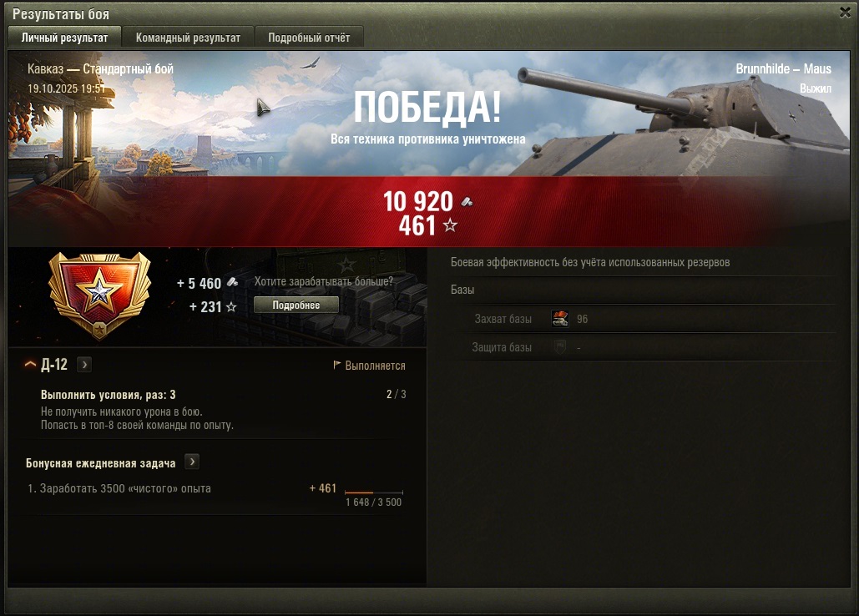Click the daily task progress bar
This screenshot has width=859, height=616.
click(374, 492)
